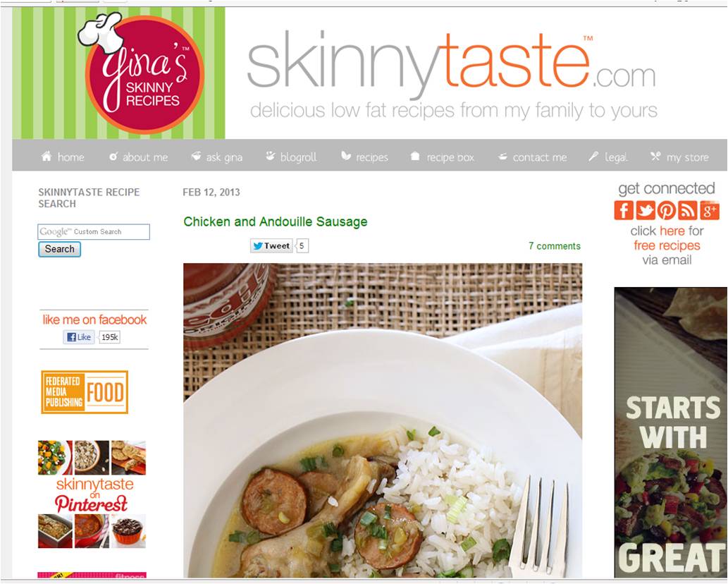The height and width of the screenshot is (584, 728).
Task: Click the Facebook icon under get connected
Action: (x=624, y=210)
